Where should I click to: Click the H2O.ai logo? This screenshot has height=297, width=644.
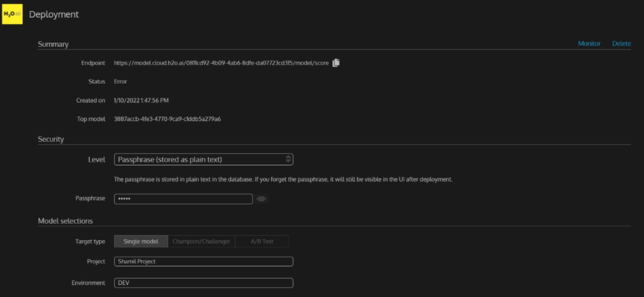12,14
